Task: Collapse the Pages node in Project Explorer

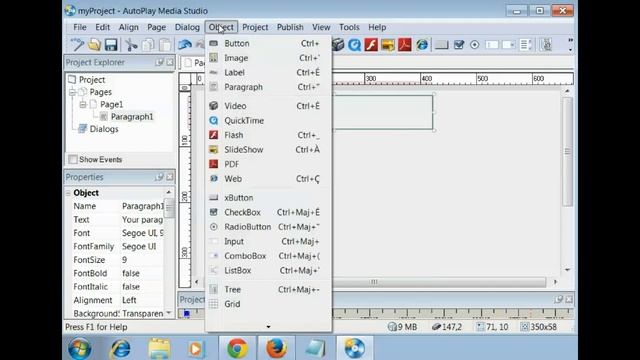Action: click(x=72, y=92)
